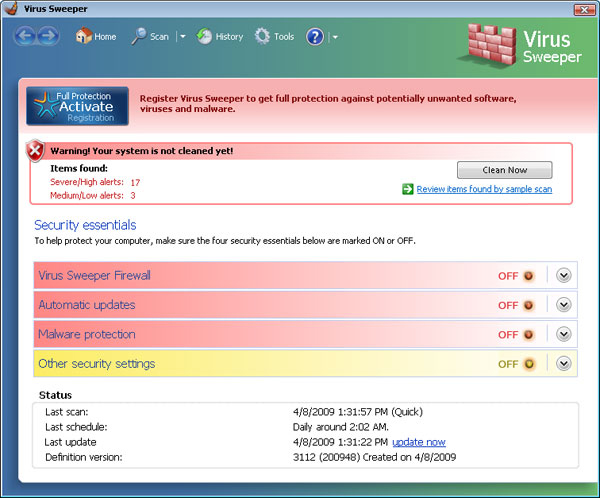Expand the Other security settings section
Screen dimensions: 600x498
[x=564, y=363]
